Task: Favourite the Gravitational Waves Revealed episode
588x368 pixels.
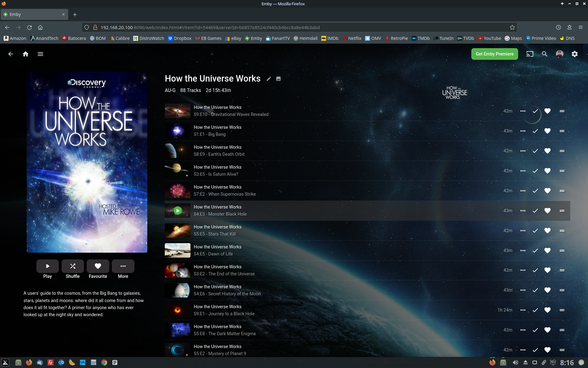Action: (548, 111)
